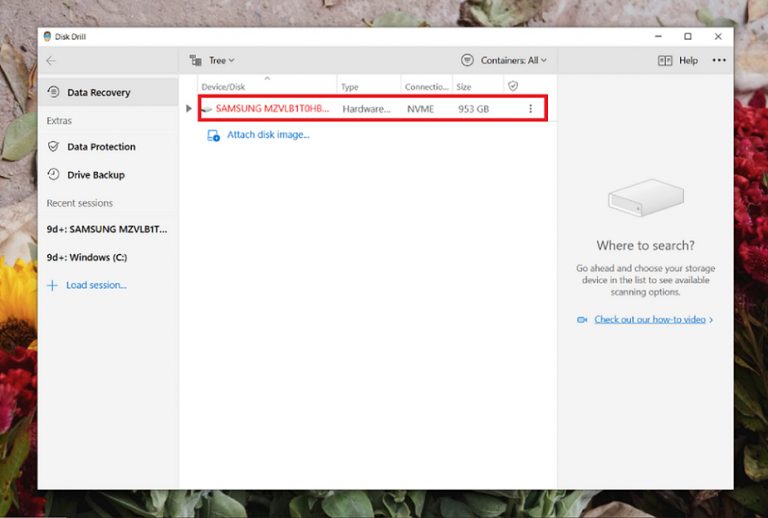
Task: Click the back arrow icon
Action: [x=51, y=61]
